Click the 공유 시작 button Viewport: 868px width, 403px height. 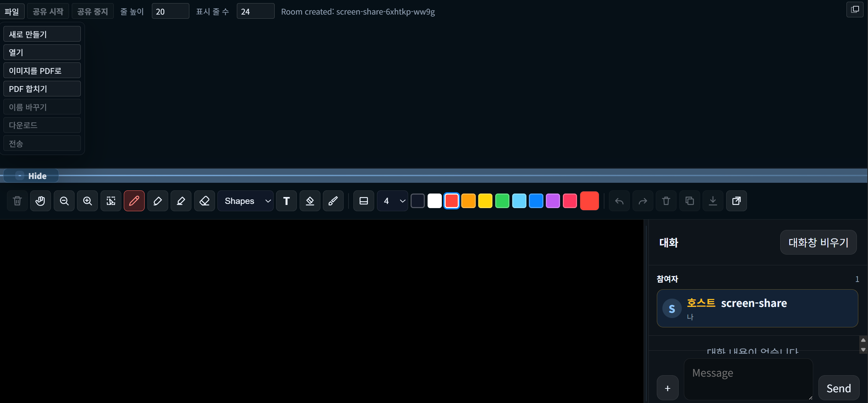click(48, 11)
